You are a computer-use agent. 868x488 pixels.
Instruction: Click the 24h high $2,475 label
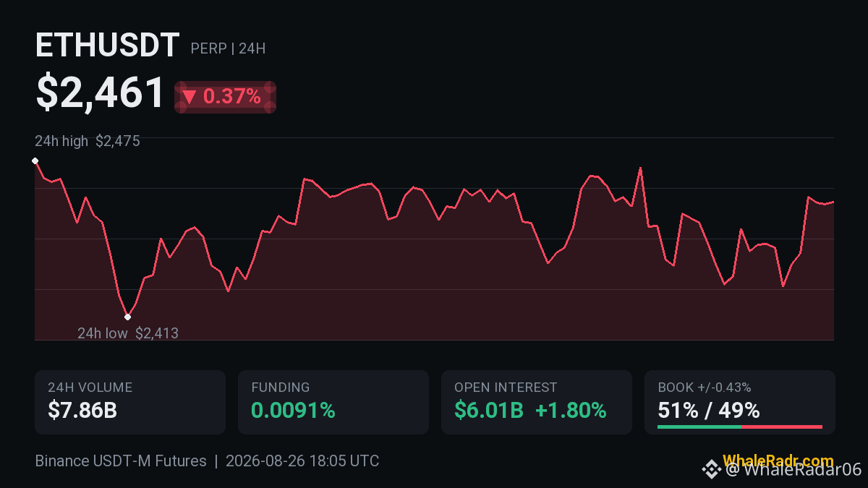coord(88,141)
